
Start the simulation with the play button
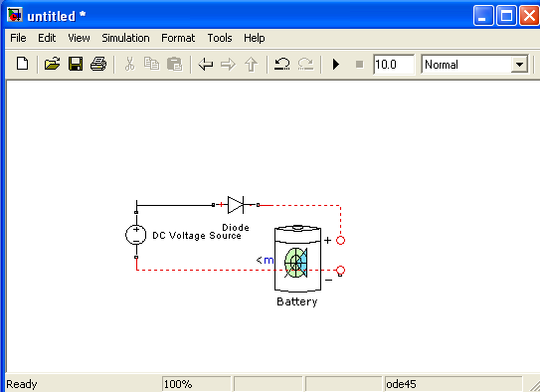pyautogui.click(x=336, y=64)
